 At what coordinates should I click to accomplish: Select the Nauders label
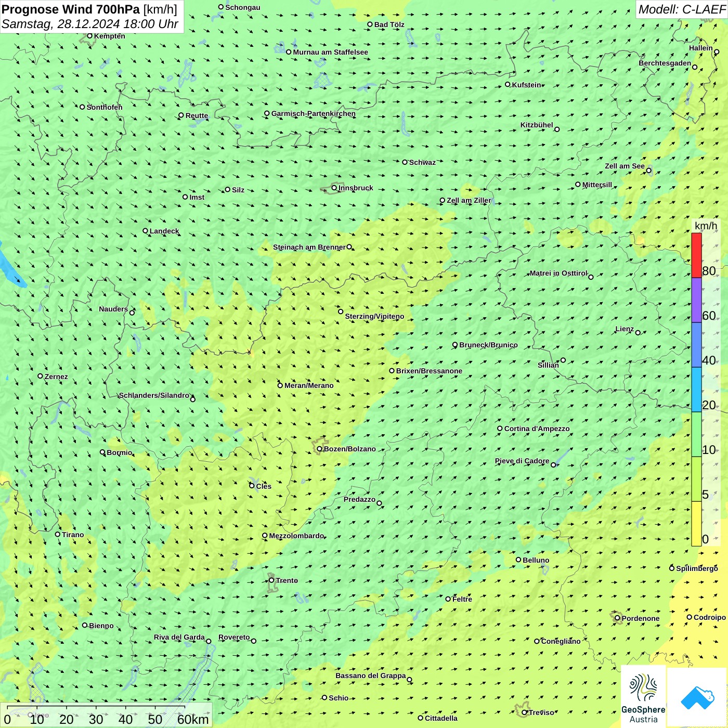113,309
